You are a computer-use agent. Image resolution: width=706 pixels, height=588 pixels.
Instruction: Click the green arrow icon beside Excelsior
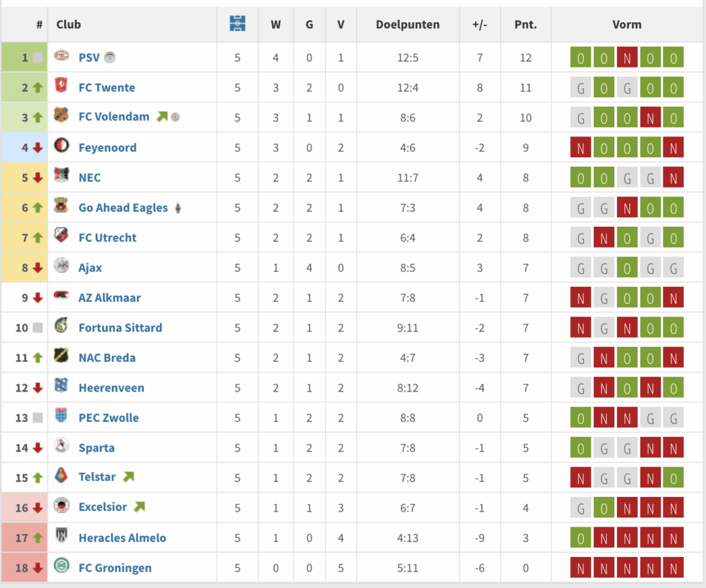(x=138, y=508)
